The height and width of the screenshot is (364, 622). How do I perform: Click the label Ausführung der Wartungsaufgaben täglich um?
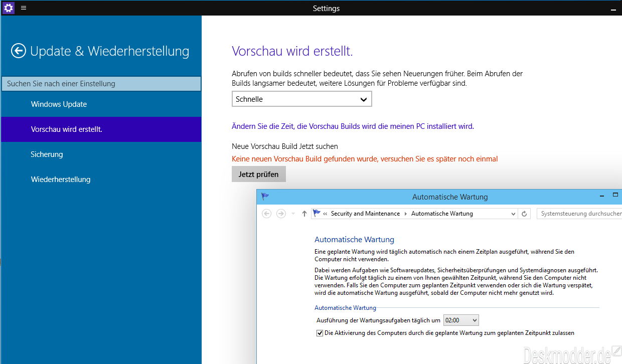pos(378,320)
